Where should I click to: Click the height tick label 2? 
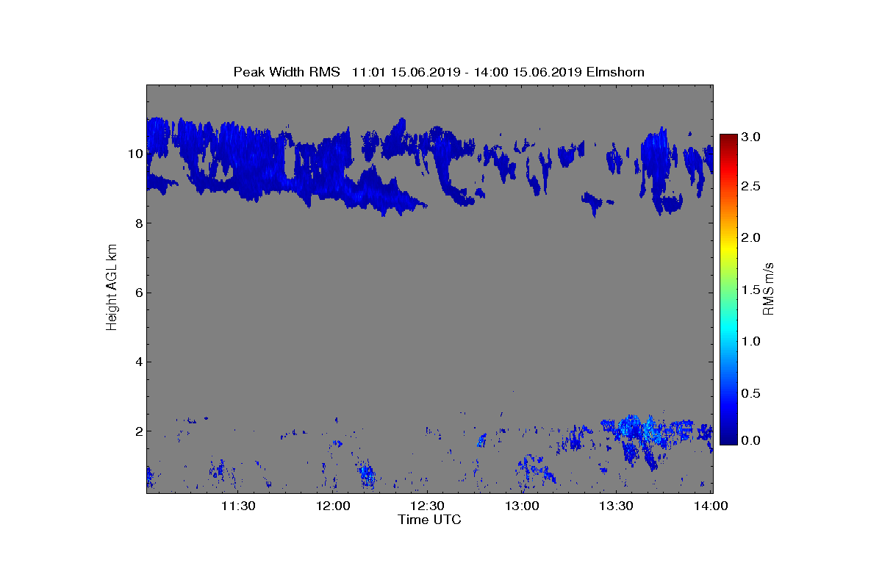point(137,431)
